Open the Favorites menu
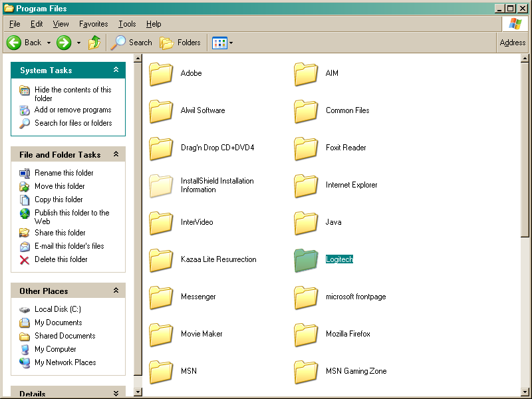 point(93,24)
